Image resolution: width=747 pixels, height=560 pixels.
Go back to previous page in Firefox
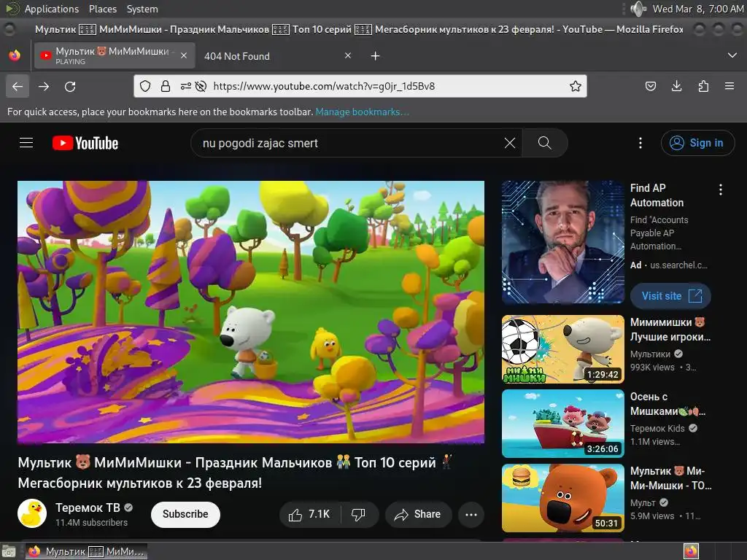(18, 86)
